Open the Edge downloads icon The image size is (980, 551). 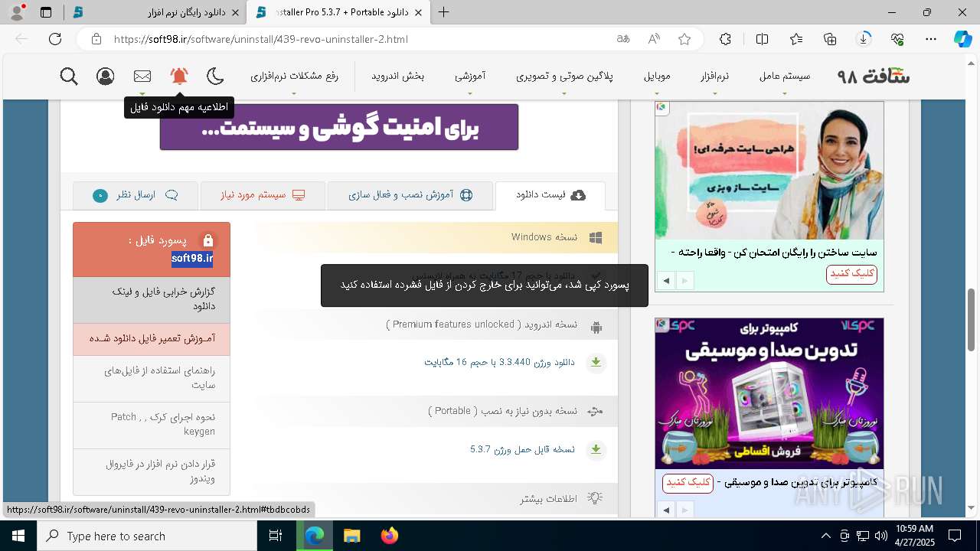pos(864,39)
